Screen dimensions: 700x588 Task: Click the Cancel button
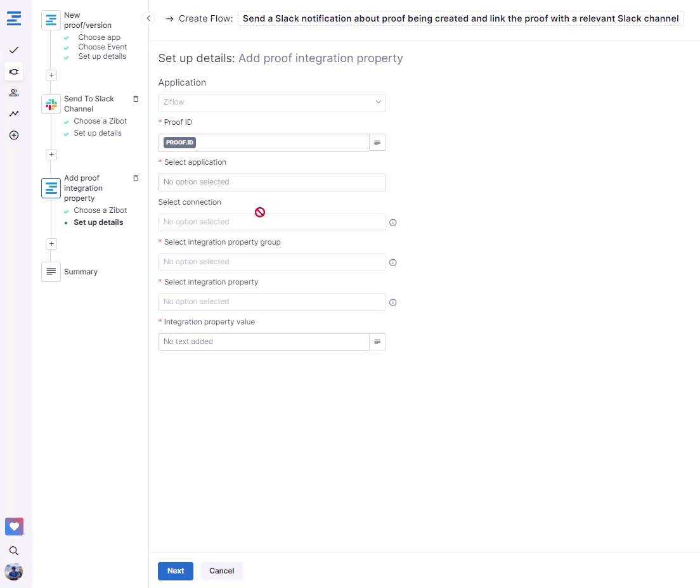click(x=222, y=571)
